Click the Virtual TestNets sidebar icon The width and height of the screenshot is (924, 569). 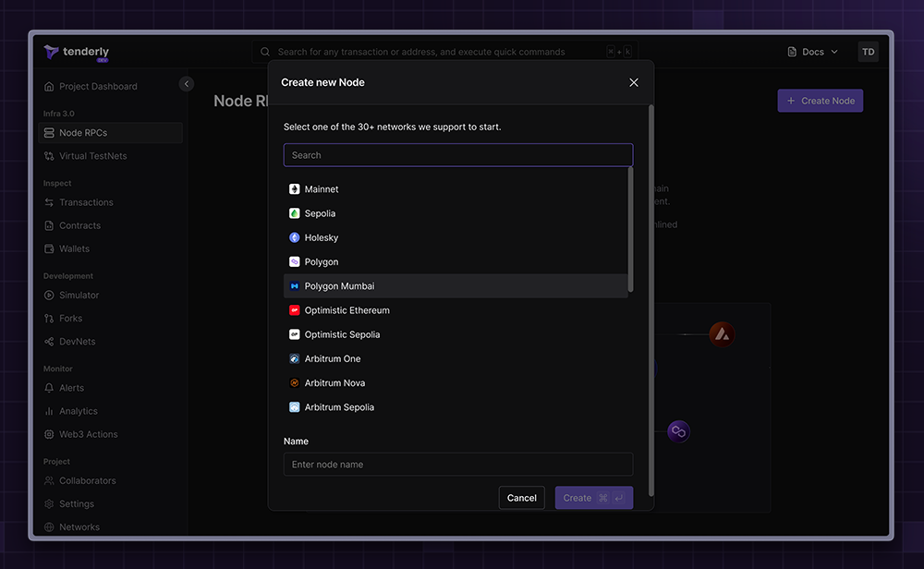tap(49, 156)
